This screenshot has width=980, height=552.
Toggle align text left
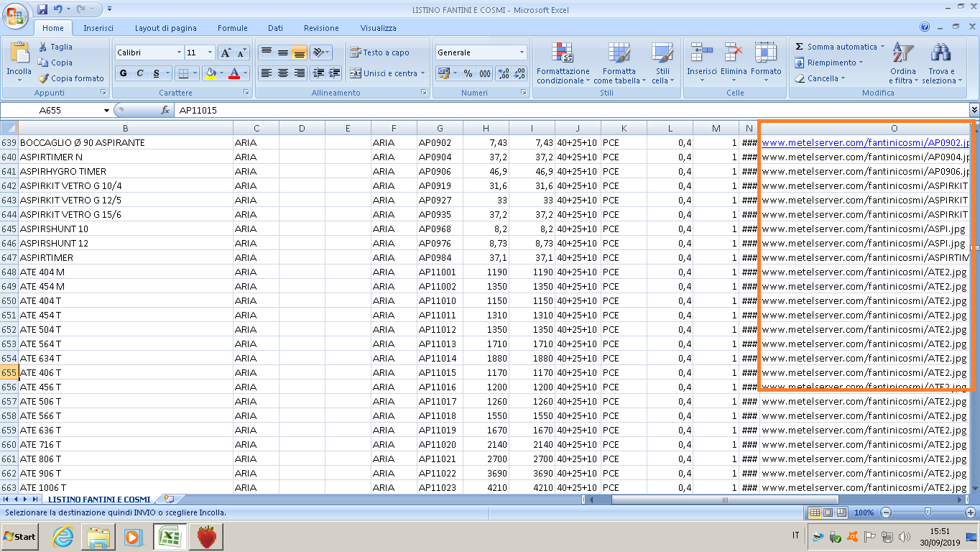click(267, 73)
